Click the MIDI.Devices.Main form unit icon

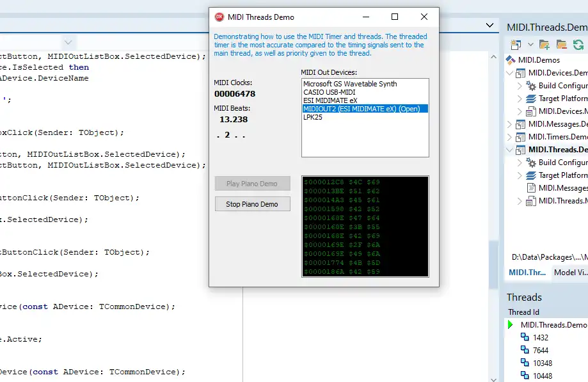point(530,111)
